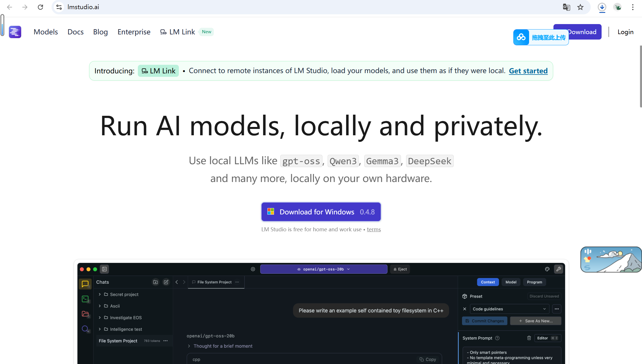Click the page vertical scrollbar
642x364 pixels.
tap(641, 76)
